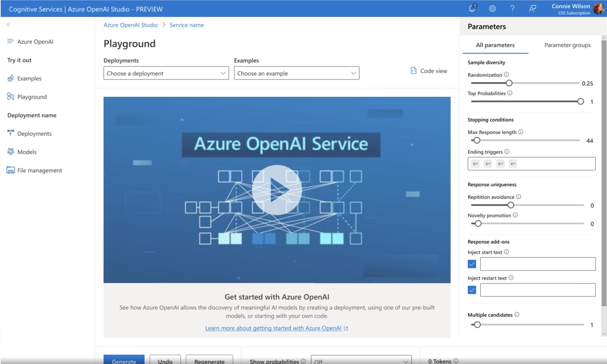This screenshot has height=364, width=607.
Task: Show info for Novelty promotion
Action: pyautogui.click(x=515, y=215)
